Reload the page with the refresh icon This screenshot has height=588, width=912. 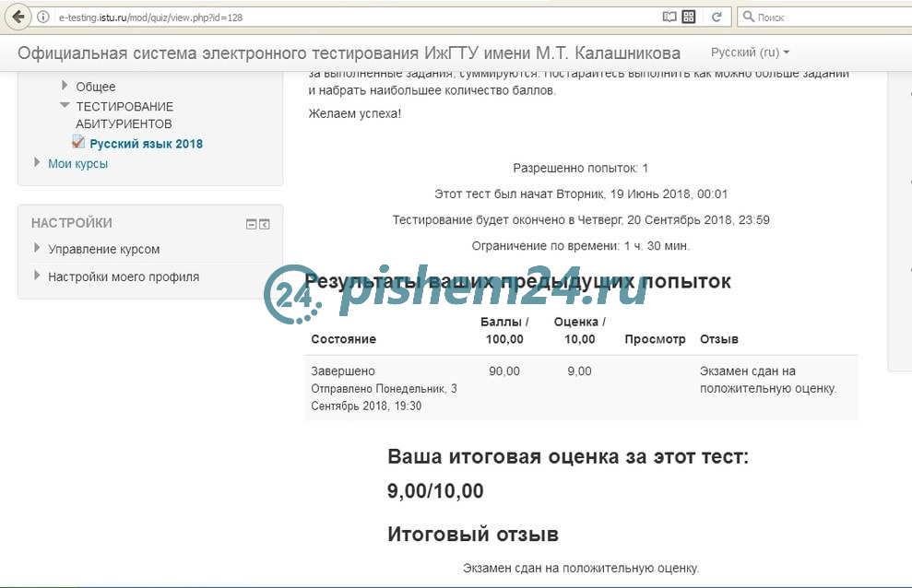pos(716,17)
